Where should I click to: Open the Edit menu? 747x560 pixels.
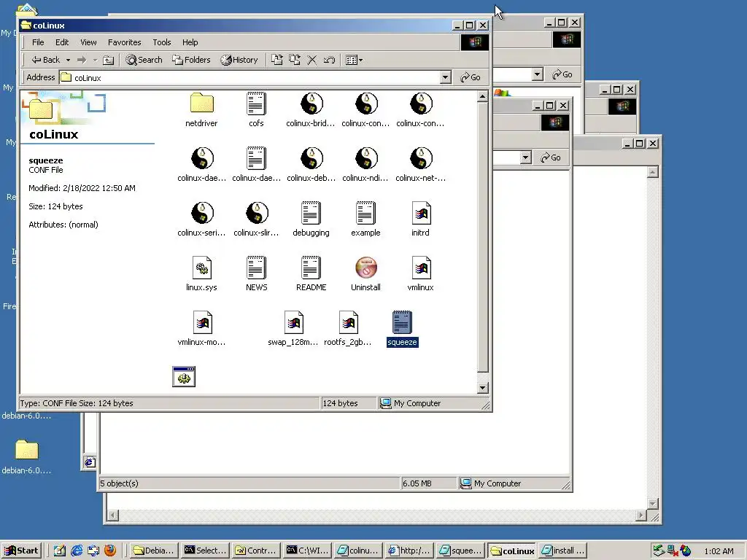tap(62, 42)
